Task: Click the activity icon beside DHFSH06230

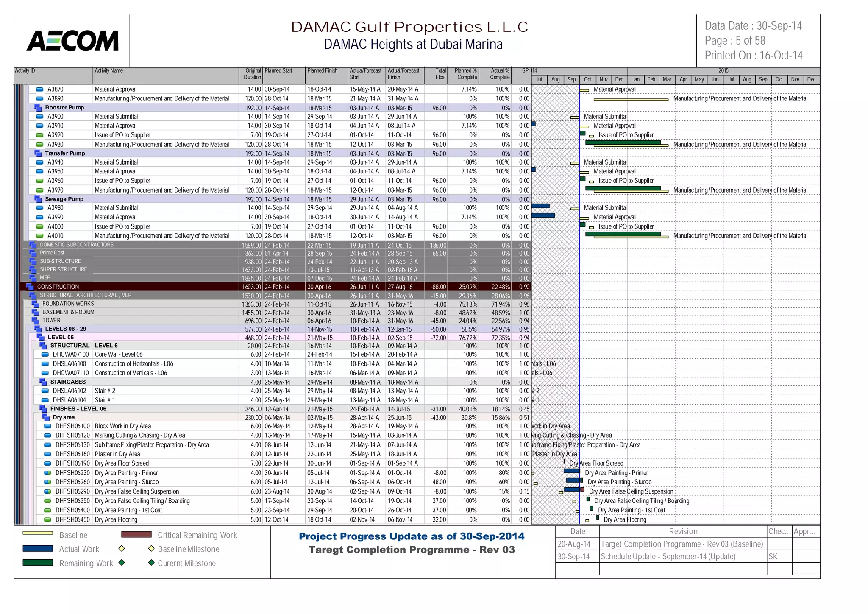Action: (47, 473)
